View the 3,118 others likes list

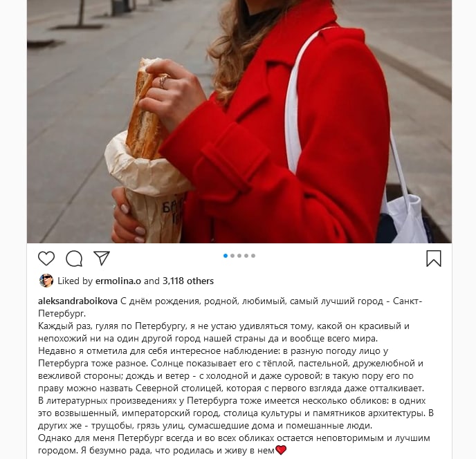point(188,281)
